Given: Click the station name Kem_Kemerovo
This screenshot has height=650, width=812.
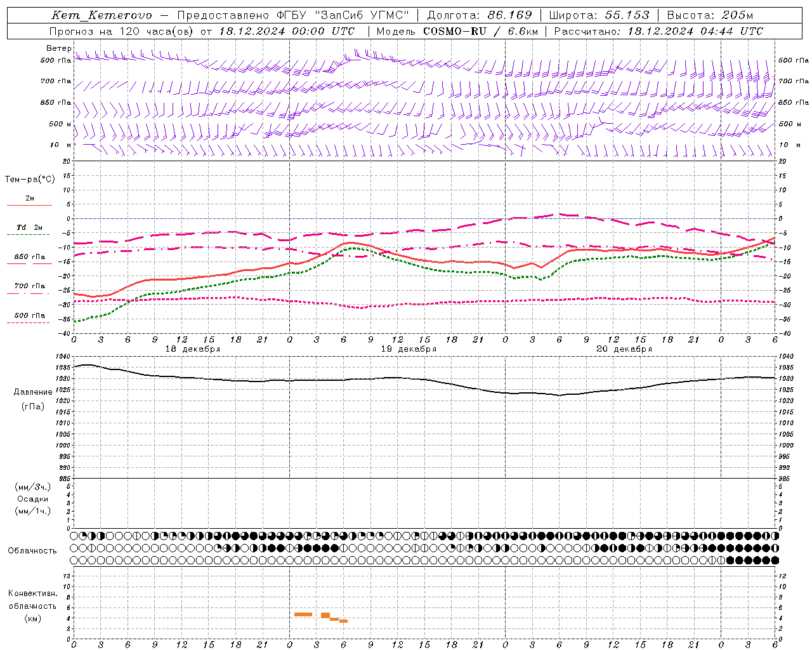Looking at the screenshot, I should [101, 15].
